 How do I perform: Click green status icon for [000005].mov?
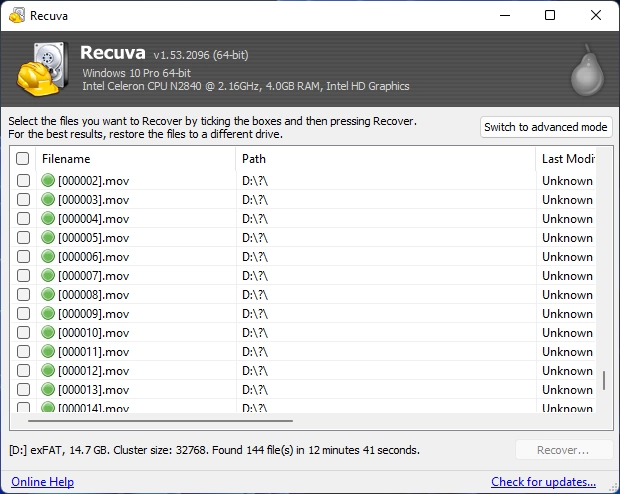click(x=48, y=238)
